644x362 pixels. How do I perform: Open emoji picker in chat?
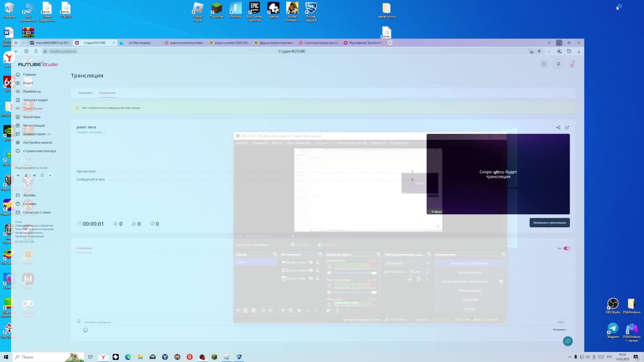click(85, 330)
